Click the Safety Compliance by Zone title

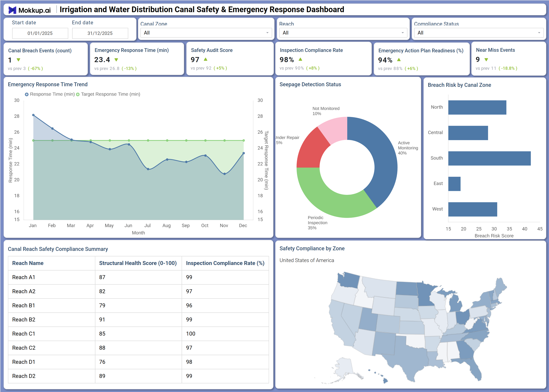click(x=312, y=248)
